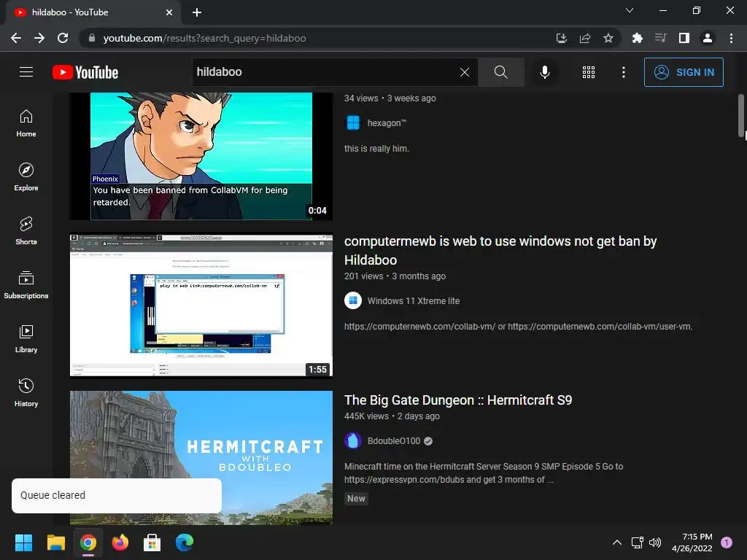Open the clock showing 7:15 PM
747x560 pixels.
[692, 542]
